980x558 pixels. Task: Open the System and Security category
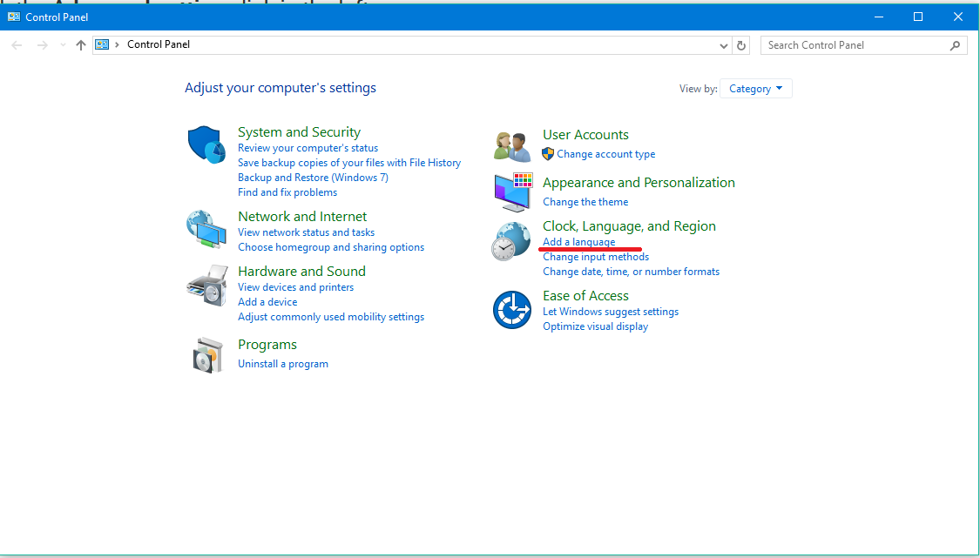pos(299,131)
